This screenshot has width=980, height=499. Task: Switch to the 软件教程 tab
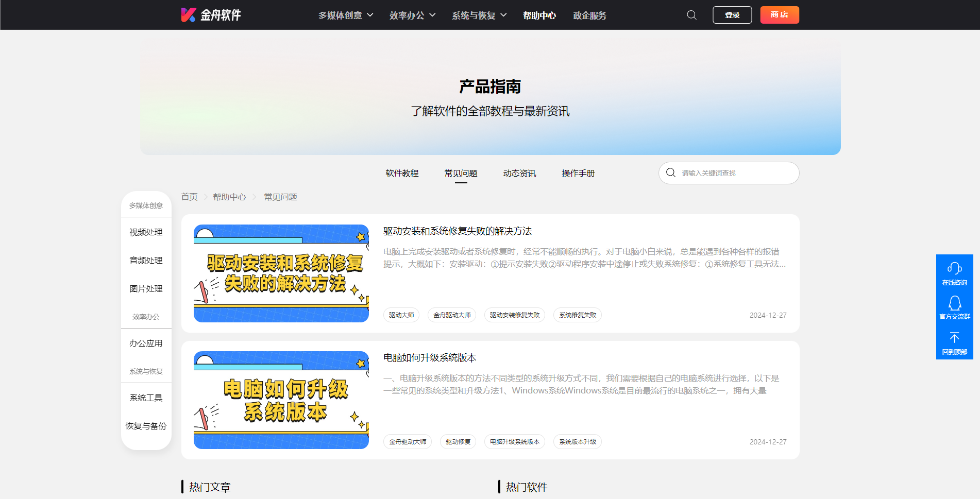click(x=402, y=174)
